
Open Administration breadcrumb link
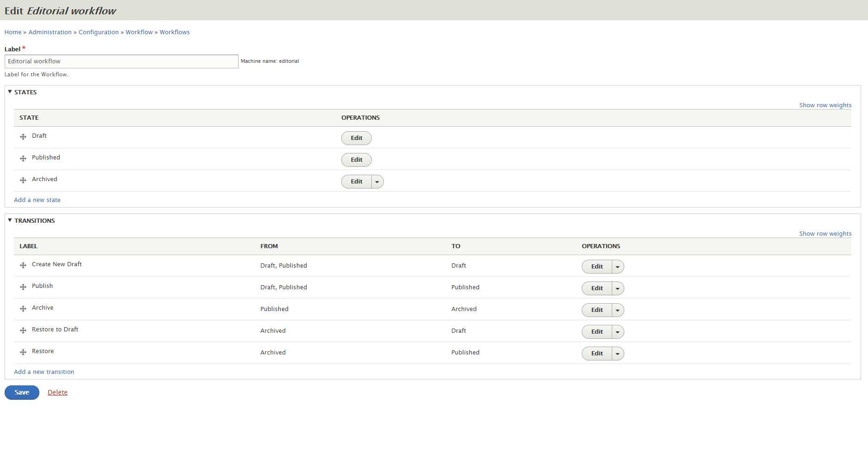coord(50,32)
